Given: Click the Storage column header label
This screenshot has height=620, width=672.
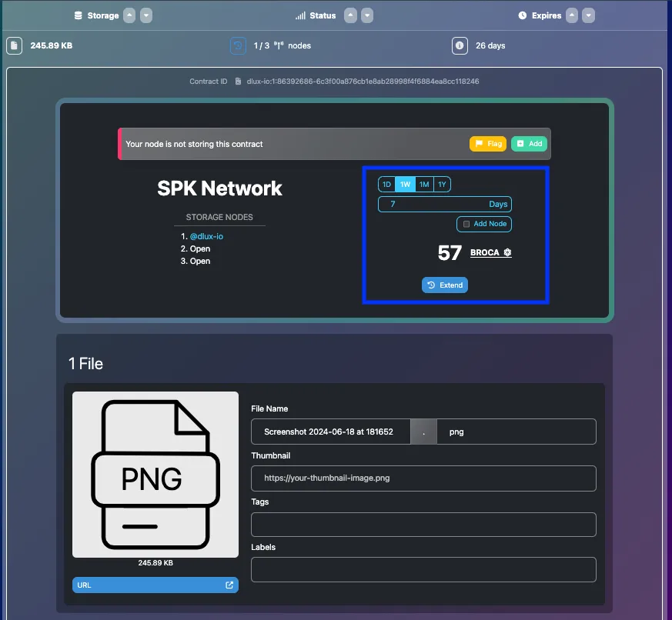Looking at the screenshot, I should pos(103,15).
